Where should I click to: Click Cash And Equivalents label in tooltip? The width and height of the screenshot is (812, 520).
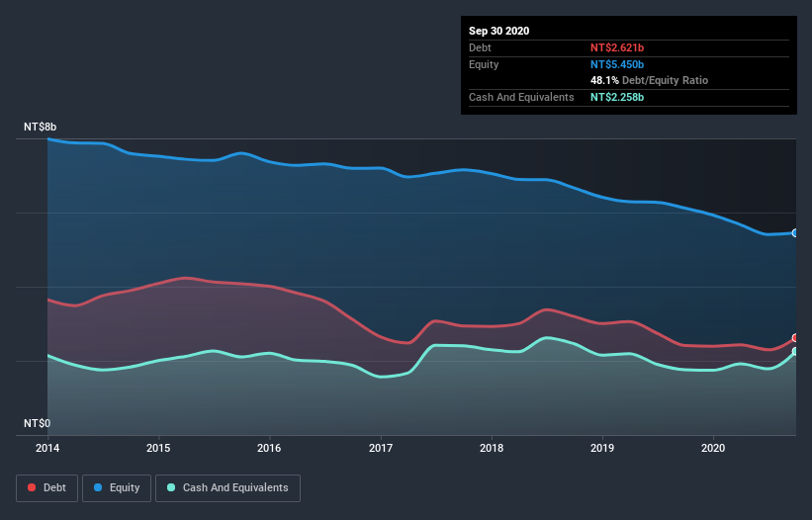tap(521, 97)
